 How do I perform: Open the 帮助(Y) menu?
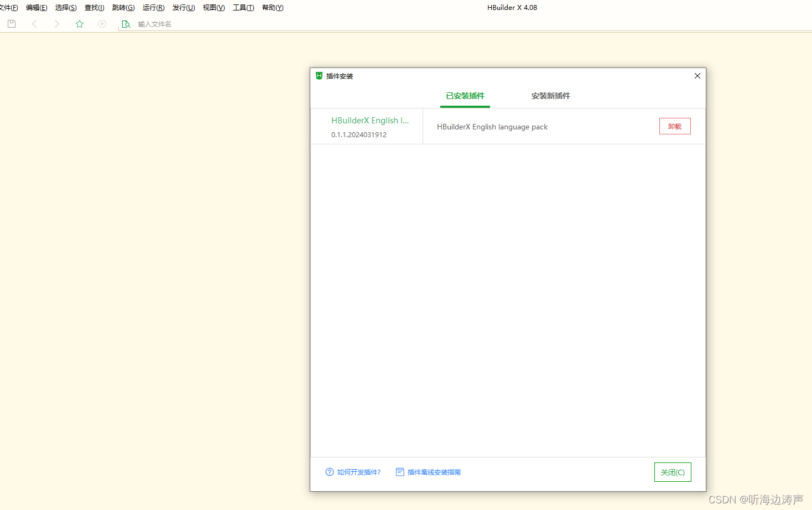[x=273, y=8]
